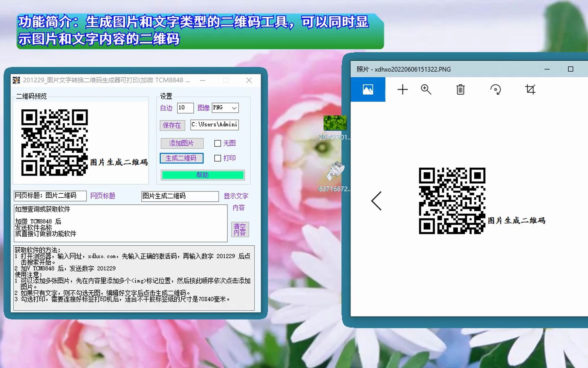Select the Crop tool in Photos app
This screenshot has width=588, height=368.
(530, 89)
